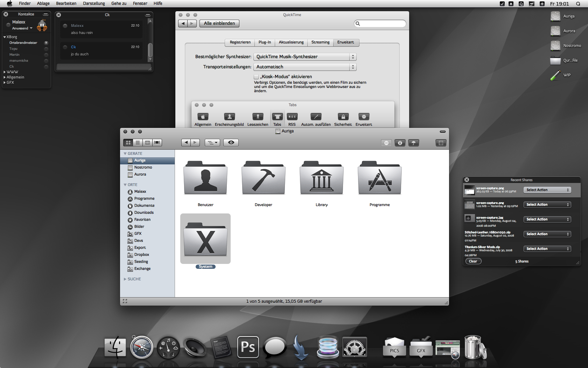Switch to the Plug-In tab
This screenshot has width=588, height=368.
(265, 42)
